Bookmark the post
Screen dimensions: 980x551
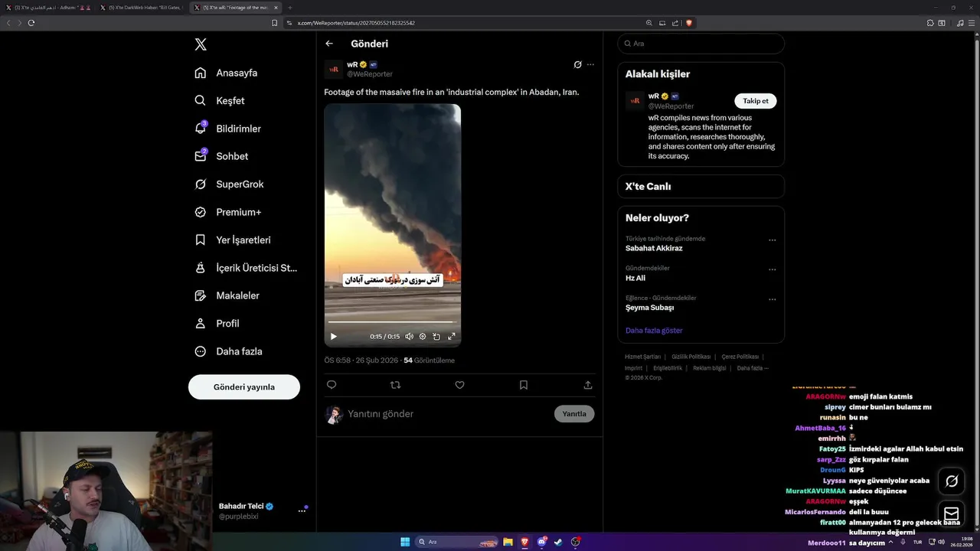(524, 385)
